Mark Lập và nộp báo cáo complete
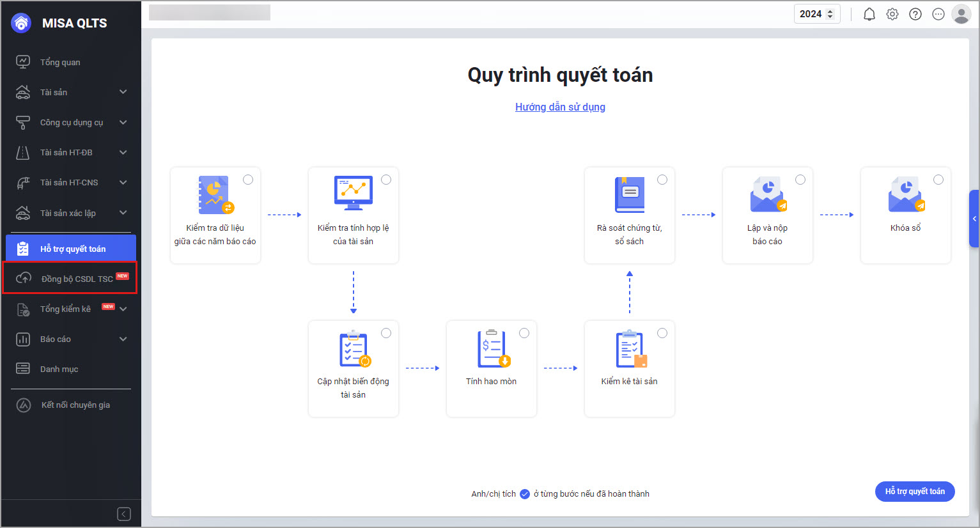This screenshot has width=980, height=528. [800, 180]
